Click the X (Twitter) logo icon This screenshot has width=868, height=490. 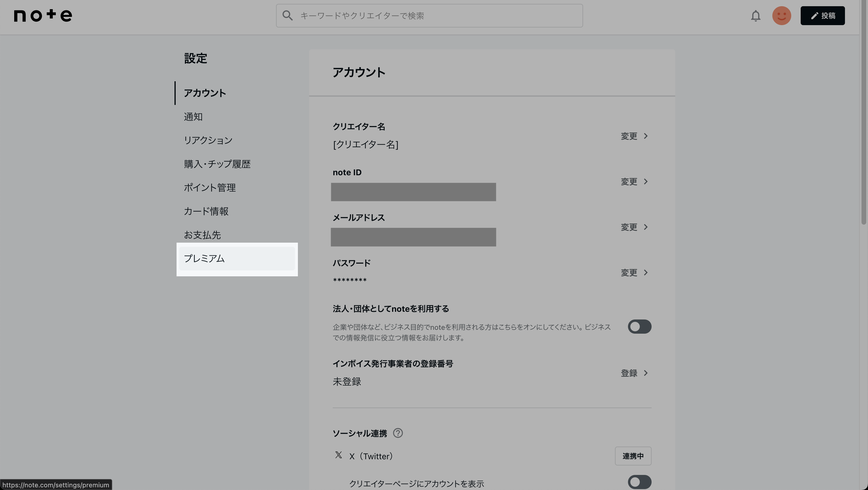pos(338,455)
